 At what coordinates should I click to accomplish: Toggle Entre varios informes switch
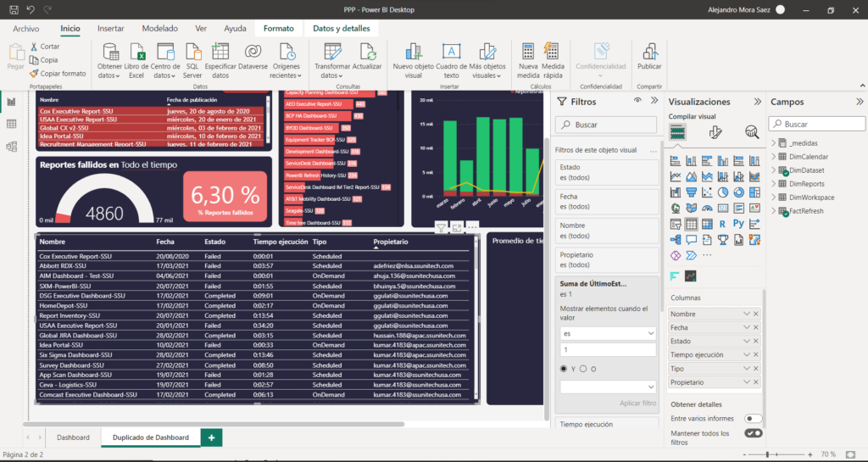click(x=753, y=418)
